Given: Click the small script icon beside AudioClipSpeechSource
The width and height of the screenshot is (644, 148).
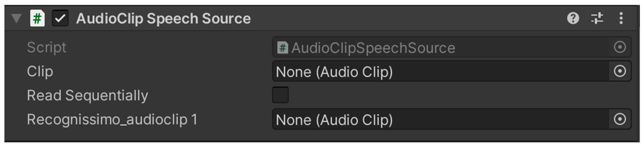Looking at the screenshot, I should click(282, 47).
